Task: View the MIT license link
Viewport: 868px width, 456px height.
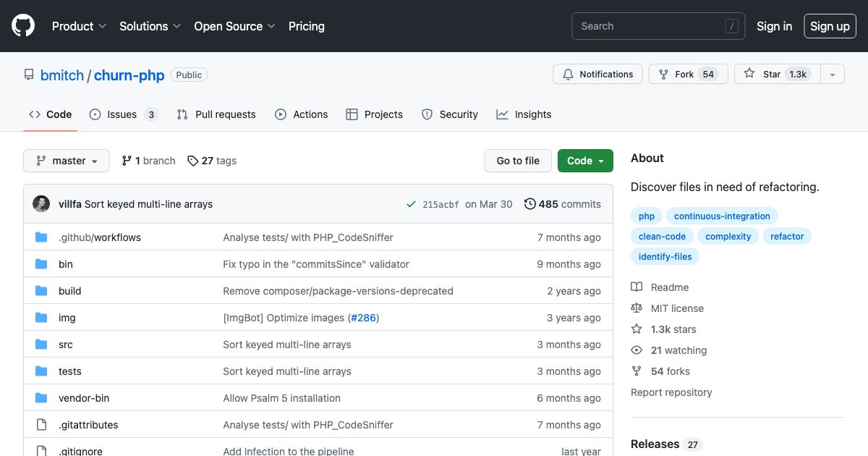Action: click(x=677, y=308)
